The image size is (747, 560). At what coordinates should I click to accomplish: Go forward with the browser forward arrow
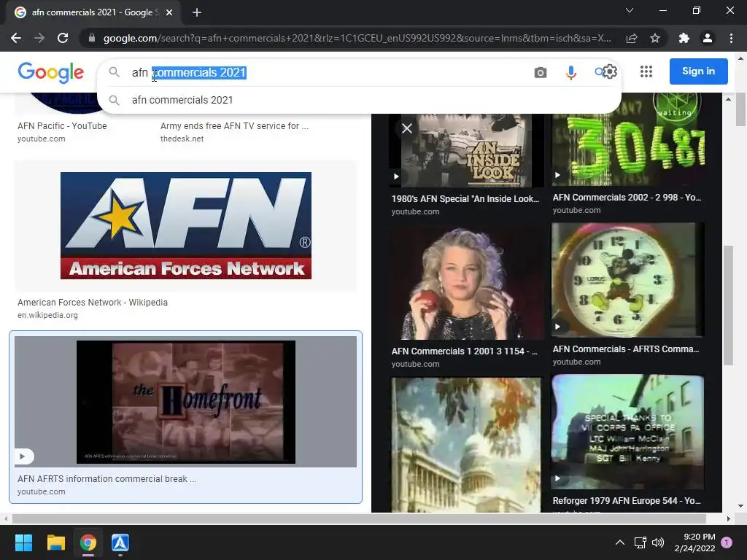[39, 38]
